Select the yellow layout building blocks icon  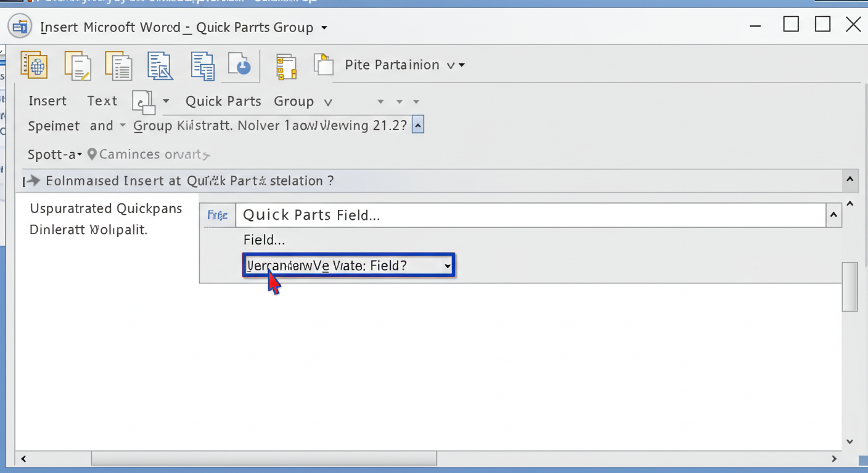pos(286,67)
